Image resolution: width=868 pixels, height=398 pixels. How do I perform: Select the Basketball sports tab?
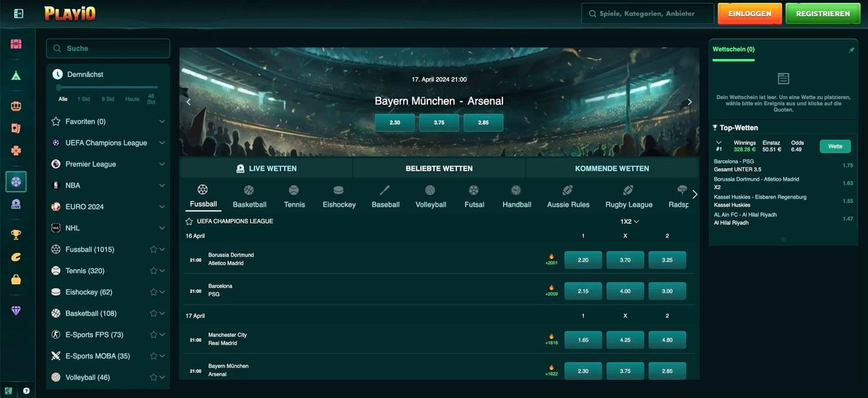[x=250, y=196]
